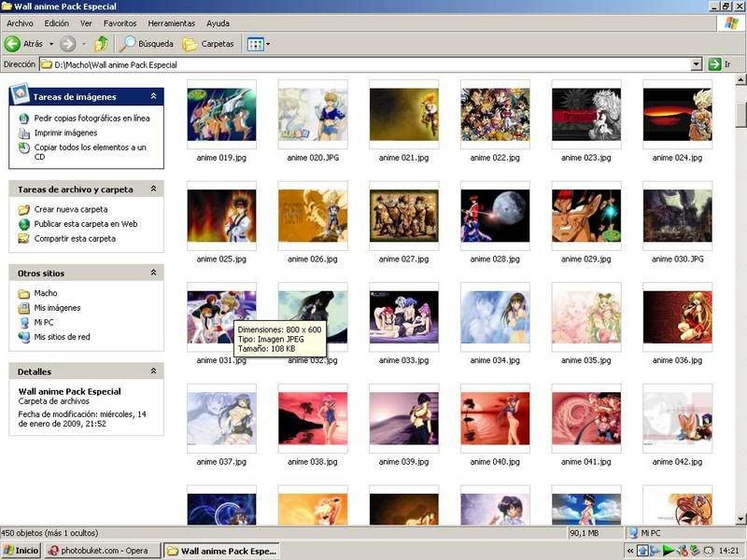Click the Compartir esta carpeta icon
This screenshot has width=747, height=560.
click(24, 239)
